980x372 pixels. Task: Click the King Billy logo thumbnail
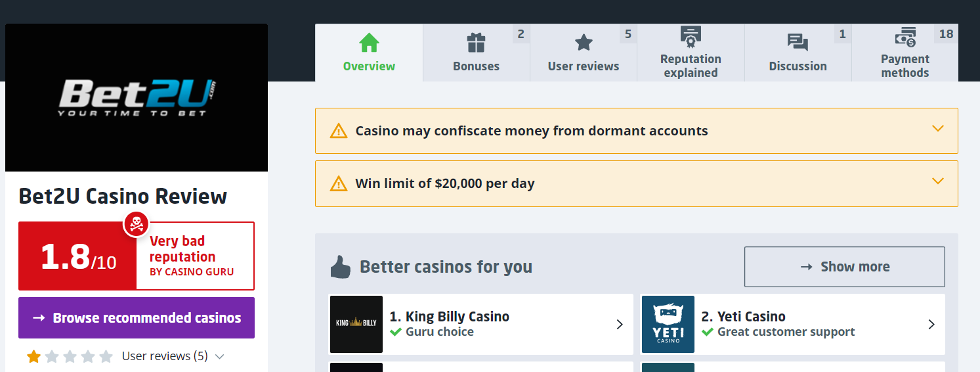(356, 324)
